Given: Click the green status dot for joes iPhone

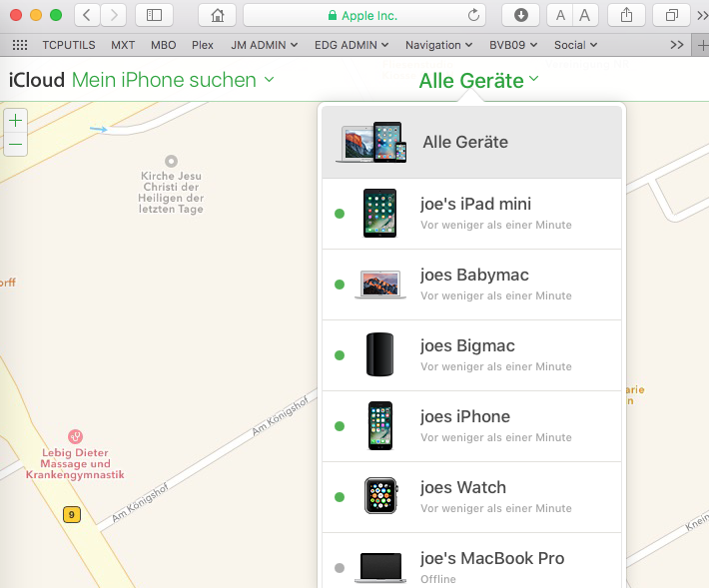Looking at the screenshot, I should pos(340,426).
